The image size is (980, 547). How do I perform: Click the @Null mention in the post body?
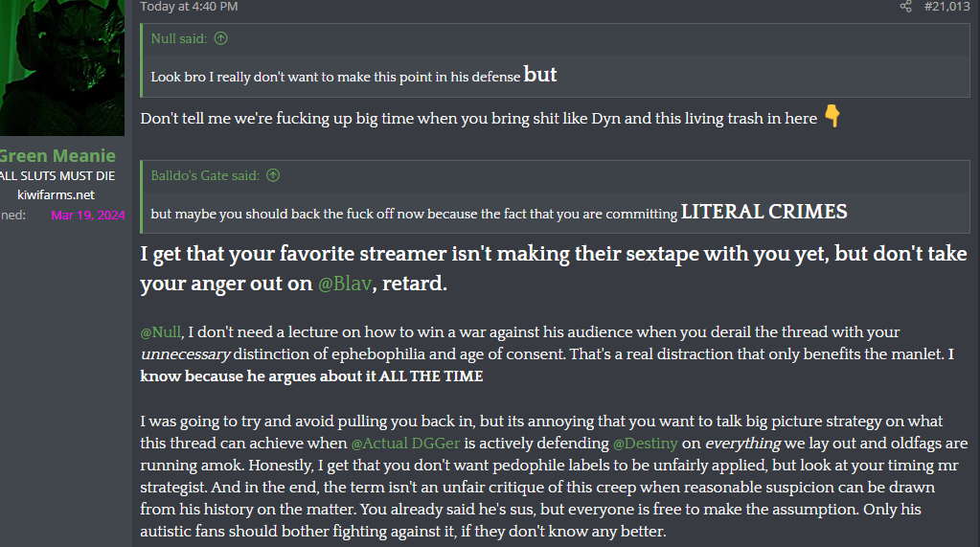pos(161,332)
